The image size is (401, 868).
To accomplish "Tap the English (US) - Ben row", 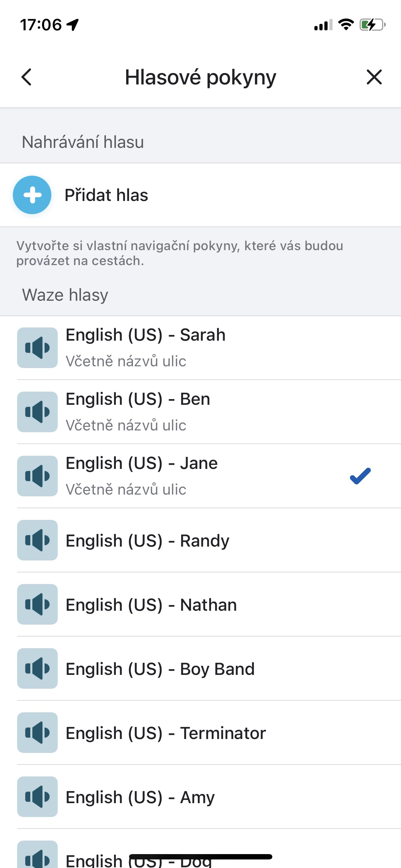I will tap(138, 399).
